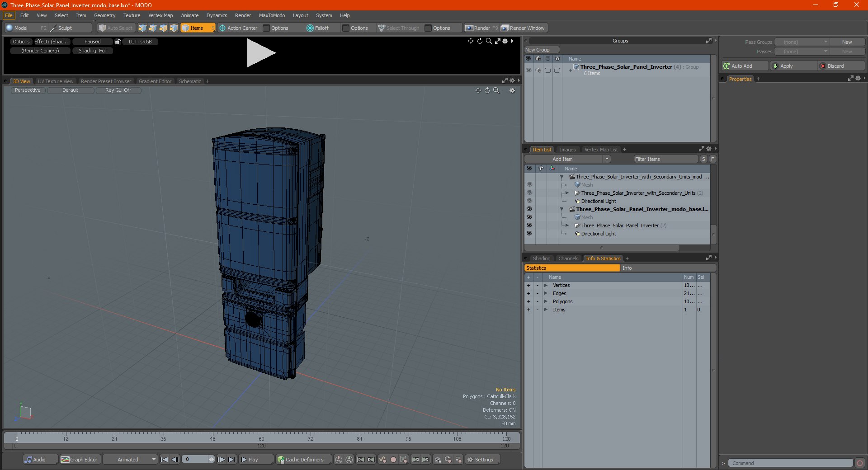The width and height of the screenshot is (868, 470).
Task: Step to previous frame
Action: coord(175,460)
